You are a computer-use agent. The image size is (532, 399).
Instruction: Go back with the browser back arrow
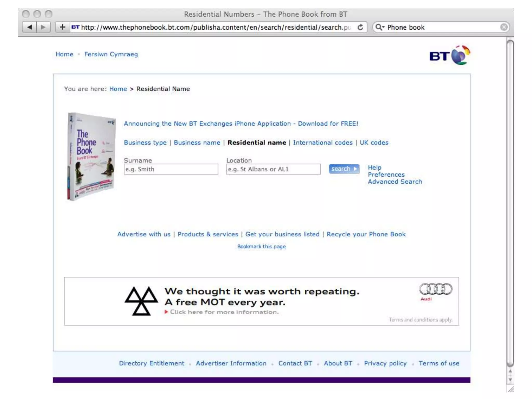coord(29,27)
